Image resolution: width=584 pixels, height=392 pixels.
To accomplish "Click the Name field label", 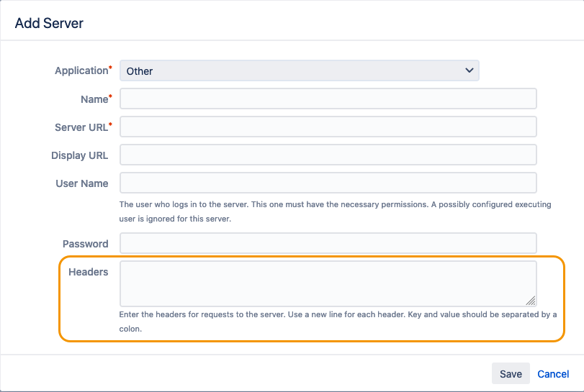I will 94,99.
